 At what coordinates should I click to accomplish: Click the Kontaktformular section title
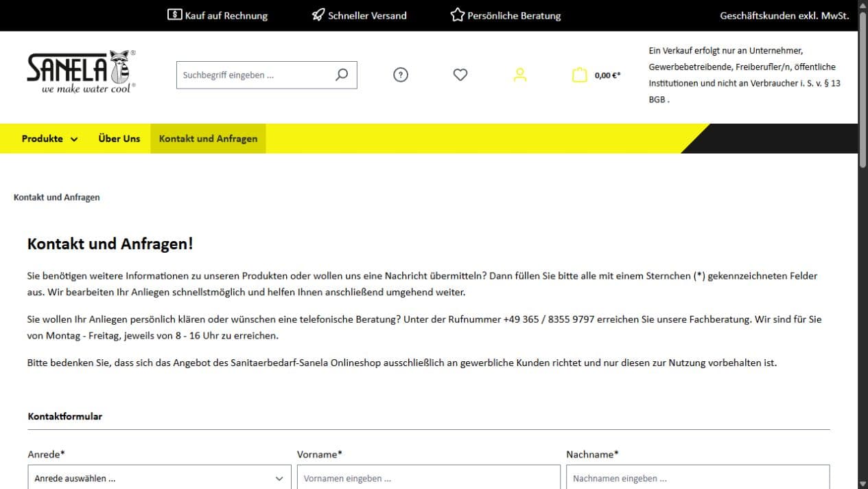pos(65,416)
